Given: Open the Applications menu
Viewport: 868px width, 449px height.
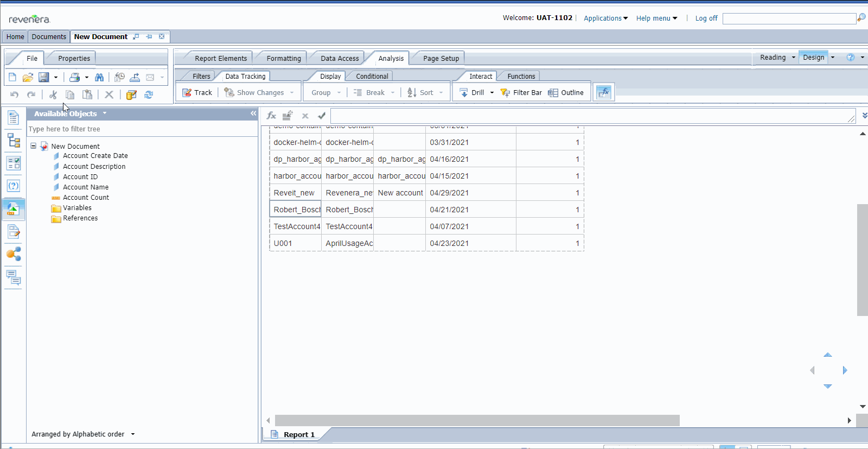Looking at the screenshot, I should point(605,18).
